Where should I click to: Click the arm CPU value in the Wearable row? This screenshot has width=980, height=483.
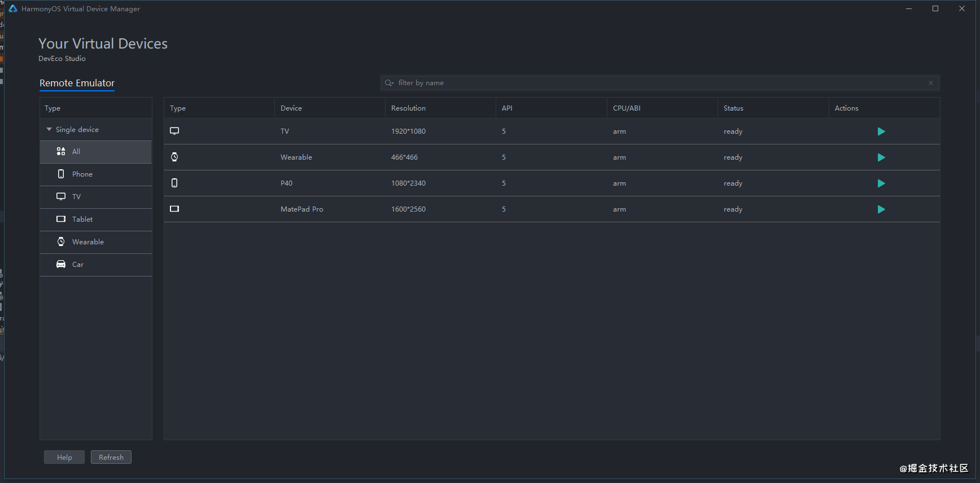(x=619, y=157)
